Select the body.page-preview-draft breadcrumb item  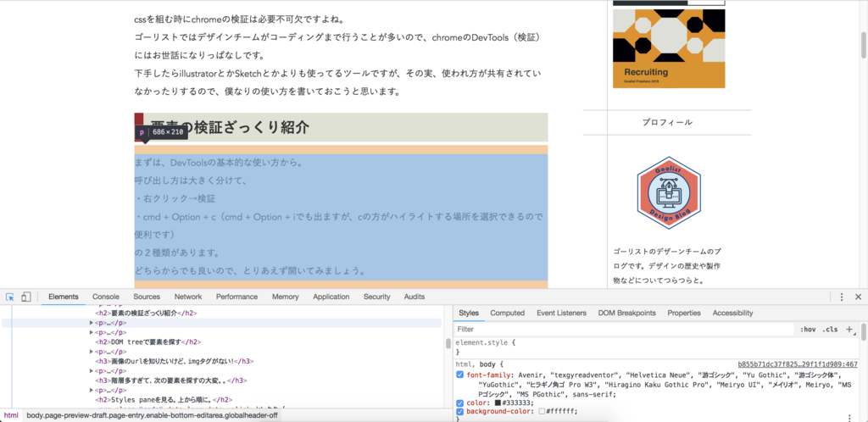click(153, 415)
